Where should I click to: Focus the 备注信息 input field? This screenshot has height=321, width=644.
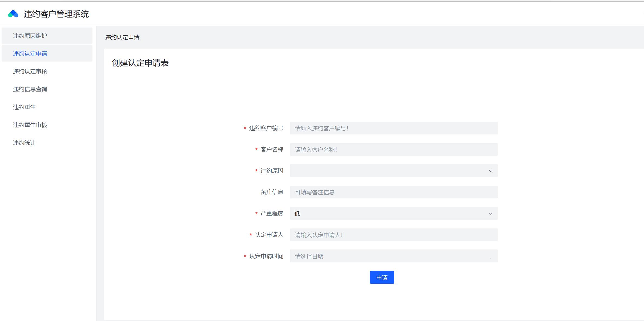[393, 192]
